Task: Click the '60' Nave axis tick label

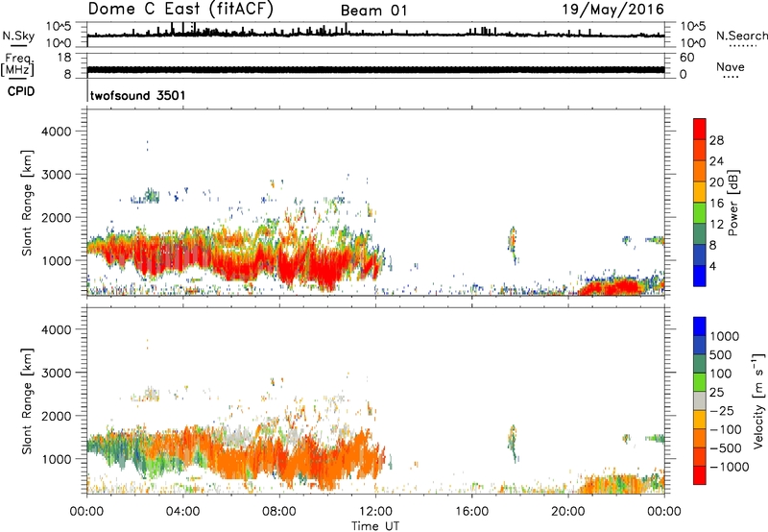Action: (686, 58)
